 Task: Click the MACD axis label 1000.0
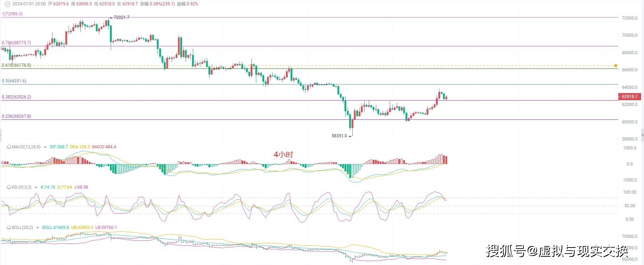pyautogui.click(x=630, y=148)
